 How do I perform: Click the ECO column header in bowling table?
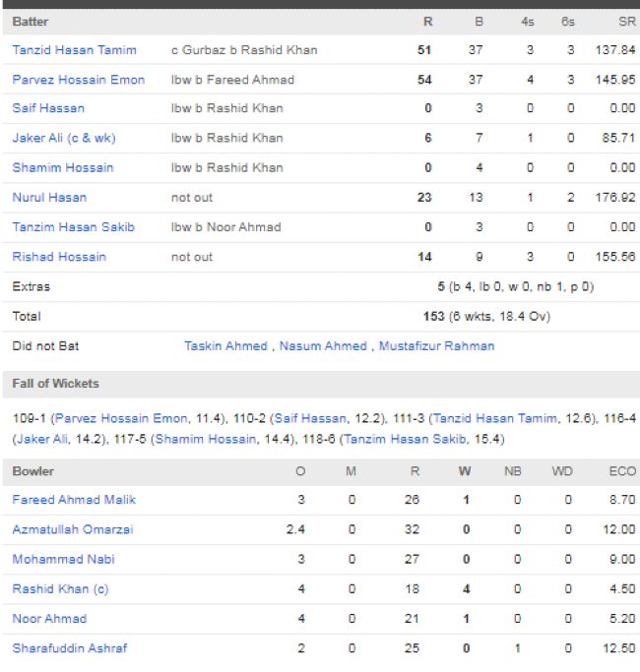622,471
